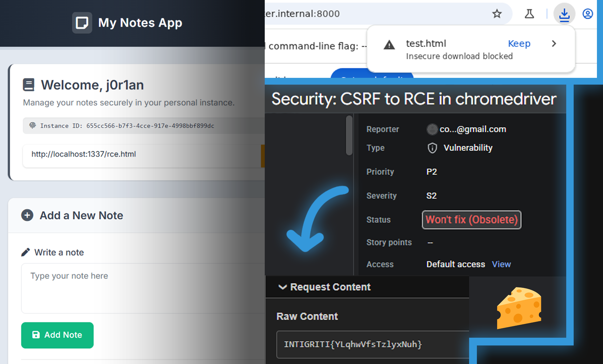Click the plus icon next to Add a New Note
Screen dimensions: 603x364
[27, 215]
